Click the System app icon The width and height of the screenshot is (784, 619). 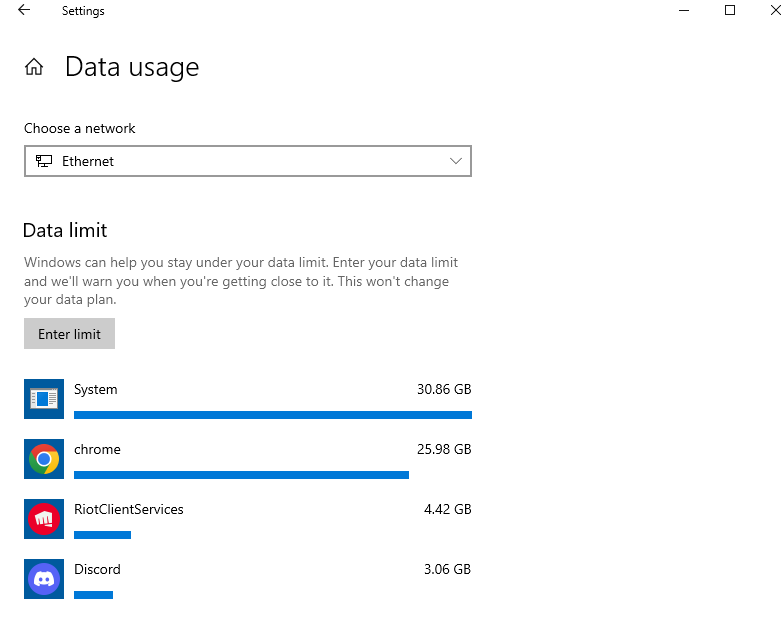[x=44, y=399]
